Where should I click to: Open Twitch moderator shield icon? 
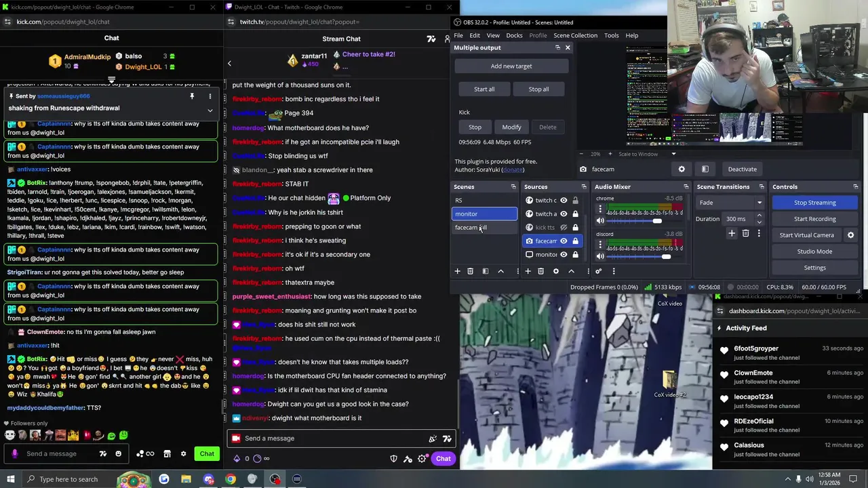pyautogui.click(x=393, y=459)
